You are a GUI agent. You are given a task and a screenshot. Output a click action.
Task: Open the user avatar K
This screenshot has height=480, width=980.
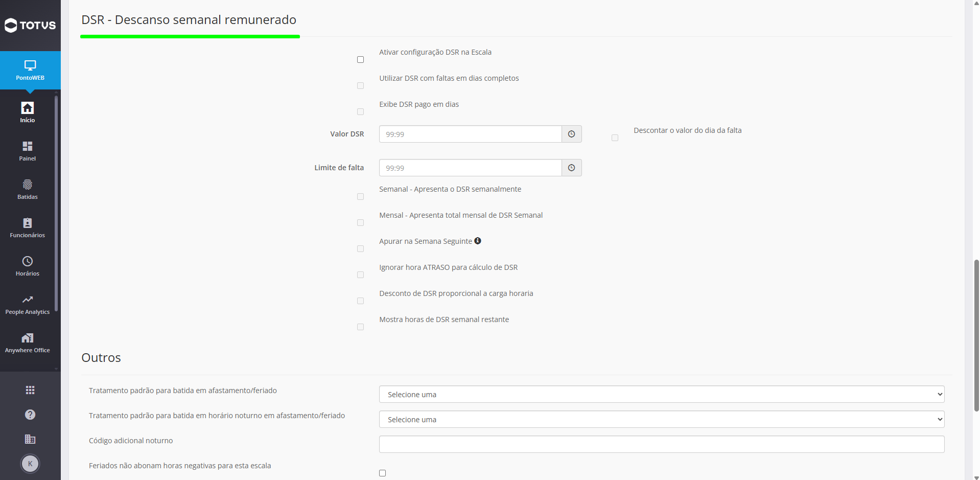tap(30, 464)
